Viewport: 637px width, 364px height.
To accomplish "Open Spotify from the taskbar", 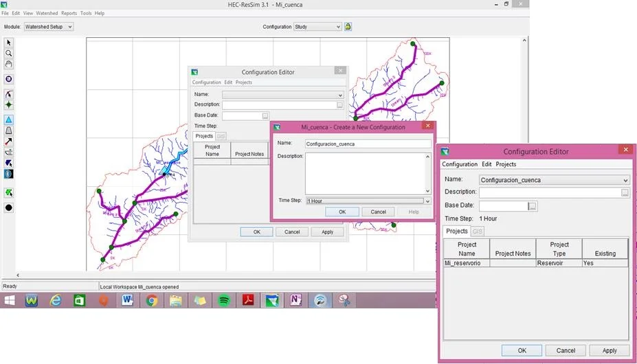I will [x=224, y=300].
